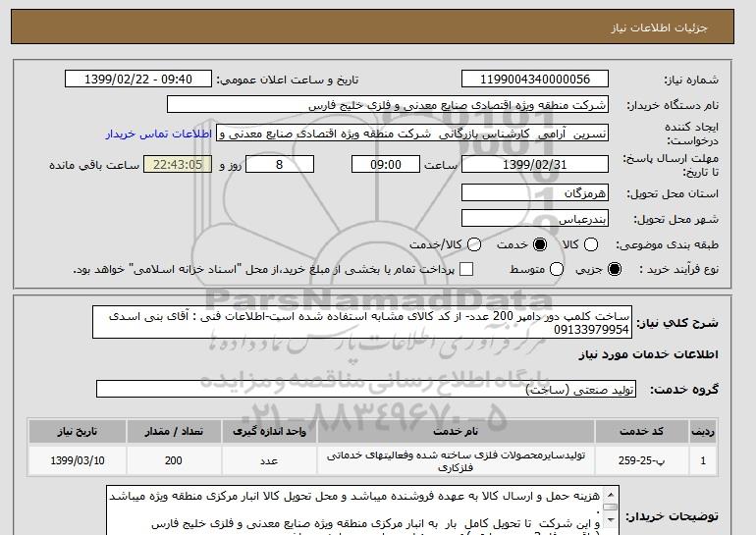756x535 pixels.
Task: Select the خدمت radio button
Action: click(540, 244)
